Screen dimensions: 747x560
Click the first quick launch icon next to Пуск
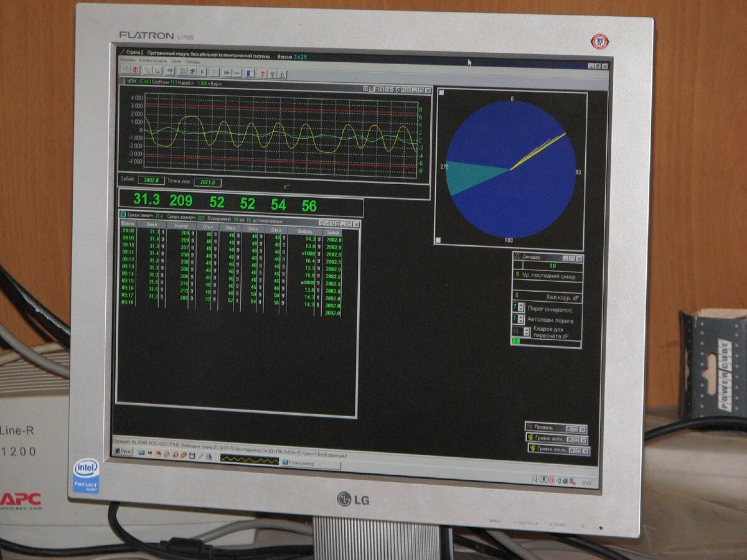[142, 453]
